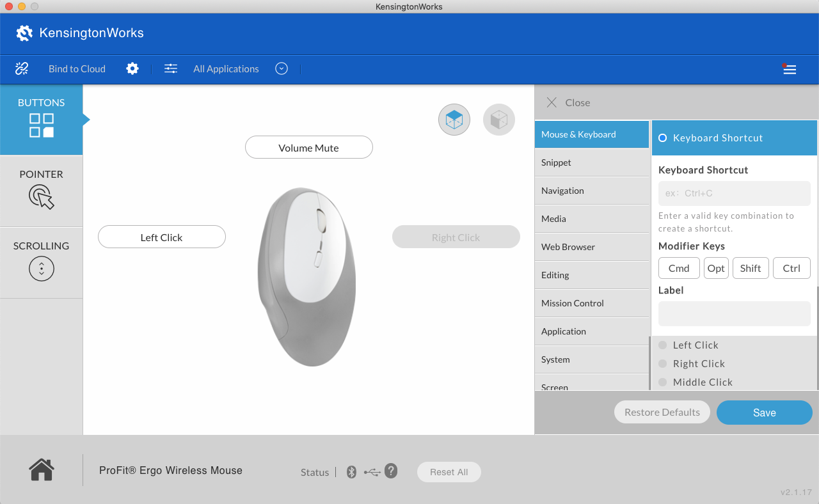Click the ProFit Ergo Wireless Mouse name
This screenshot has width=819, height=504.
pyautogui.click(x=171, y=470)
